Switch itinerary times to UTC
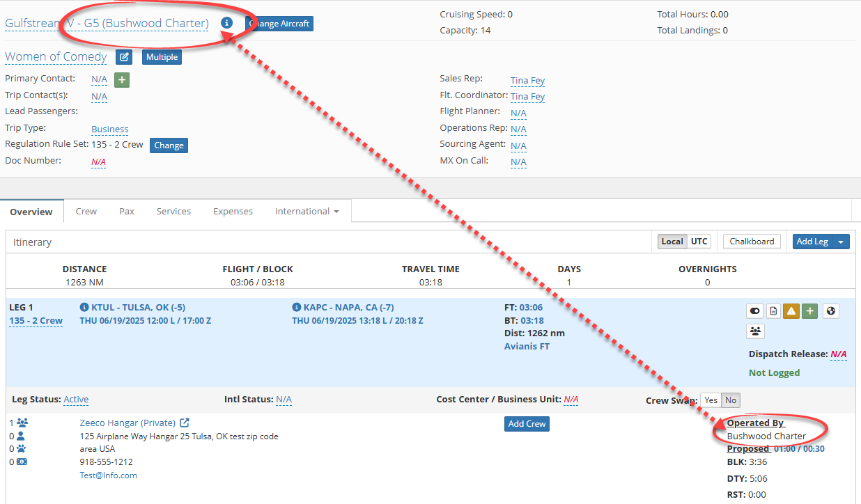Screen dimensions: 861x504 point(699,242)
